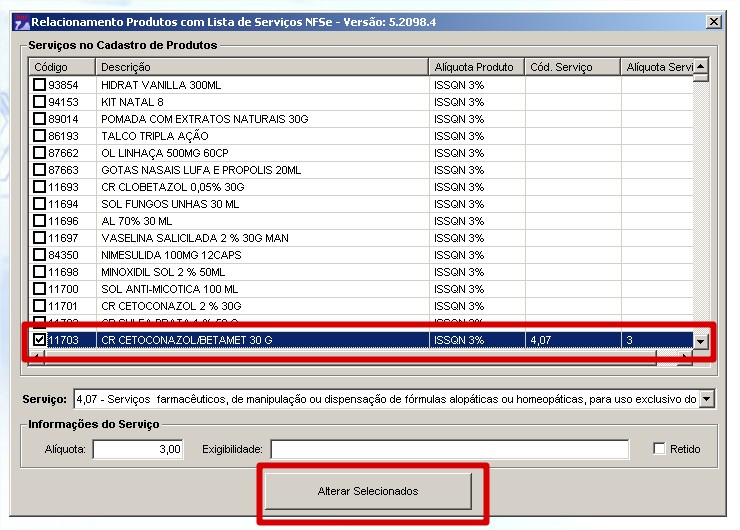
Task: Click the Descrição column header
Action: 262,67
